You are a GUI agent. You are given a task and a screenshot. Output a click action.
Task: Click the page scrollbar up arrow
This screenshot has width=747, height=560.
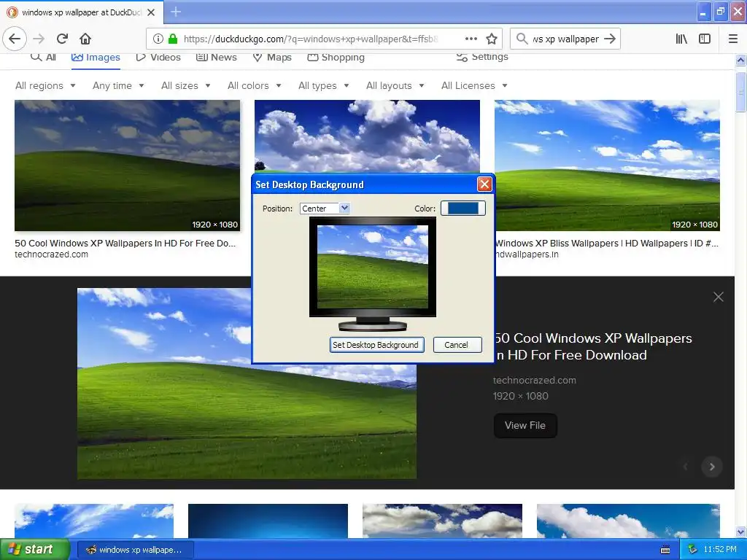tap(740, 60)
